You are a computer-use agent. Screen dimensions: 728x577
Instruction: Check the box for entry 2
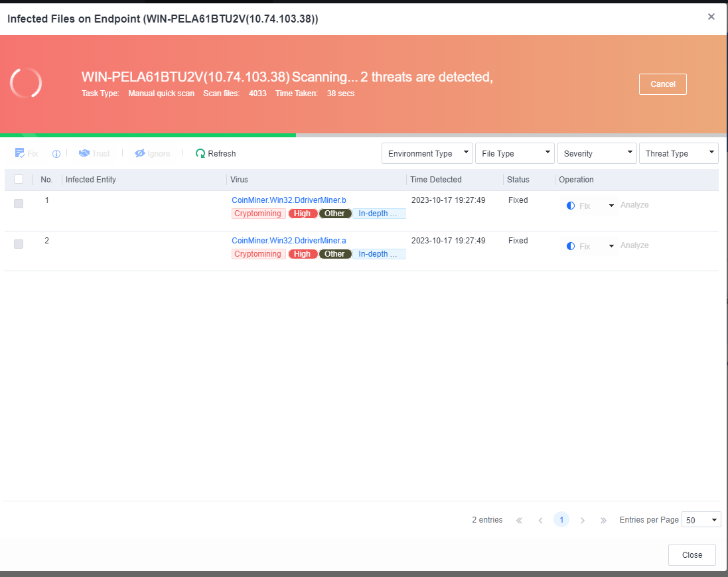[19, 244]
